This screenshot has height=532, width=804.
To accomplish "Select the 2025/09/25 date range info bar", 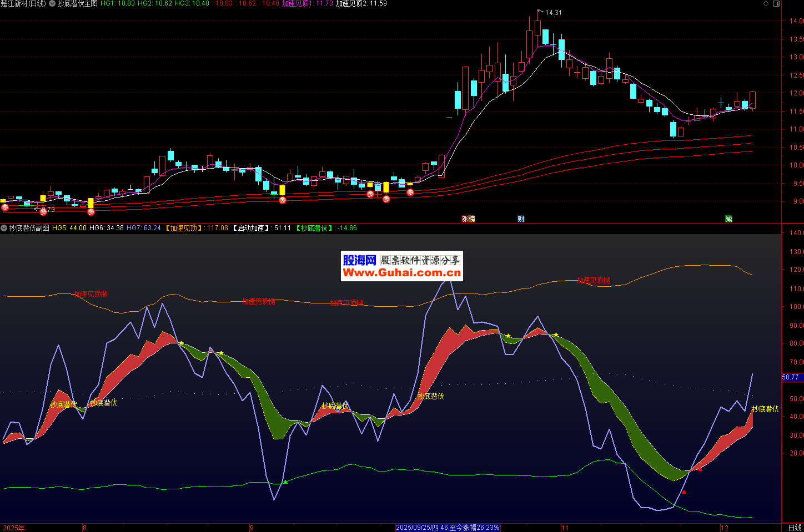I will (448, 528).
